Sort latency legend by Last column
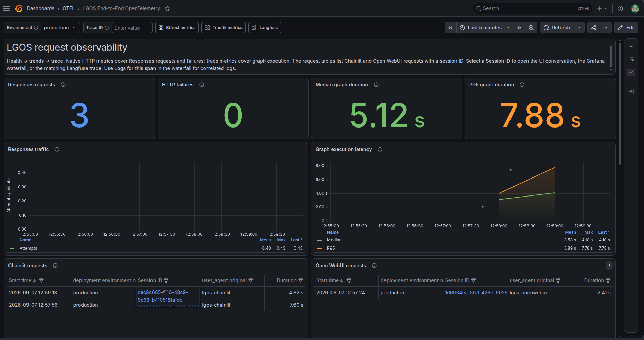 click(x=604, y=232)
